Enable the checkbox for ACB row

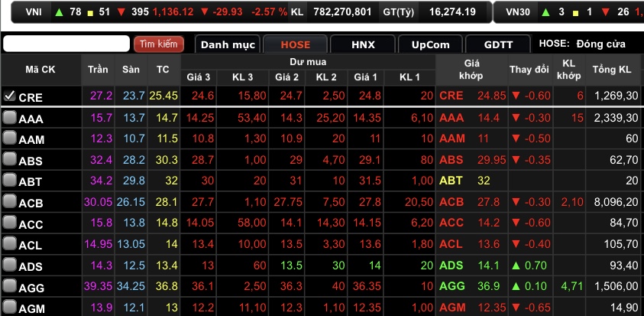(9, 202)
